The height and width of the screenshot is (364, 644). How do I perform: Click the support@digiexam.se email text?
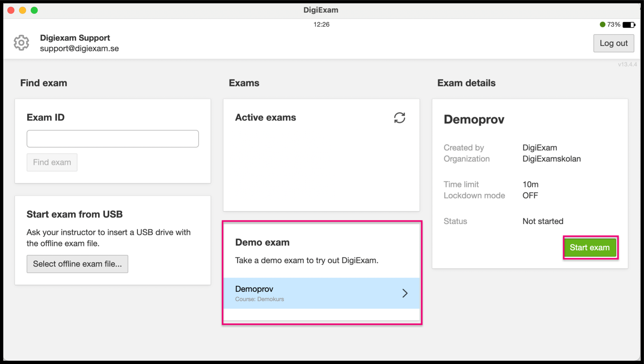tap(79, 49)
